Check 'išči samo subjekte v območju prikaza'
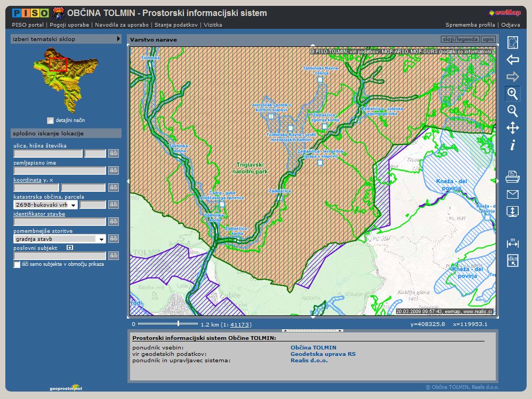This screenshot has width=532, height=399. [17, 264]
